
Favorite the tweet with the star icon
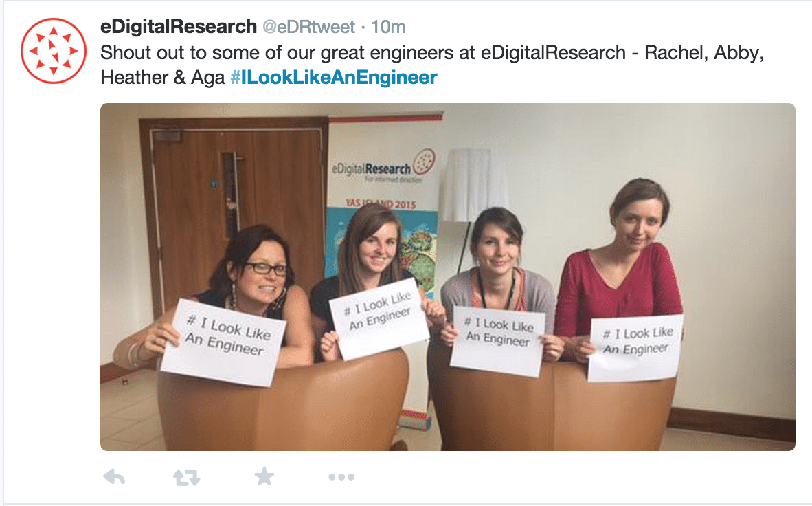(264, 476)
